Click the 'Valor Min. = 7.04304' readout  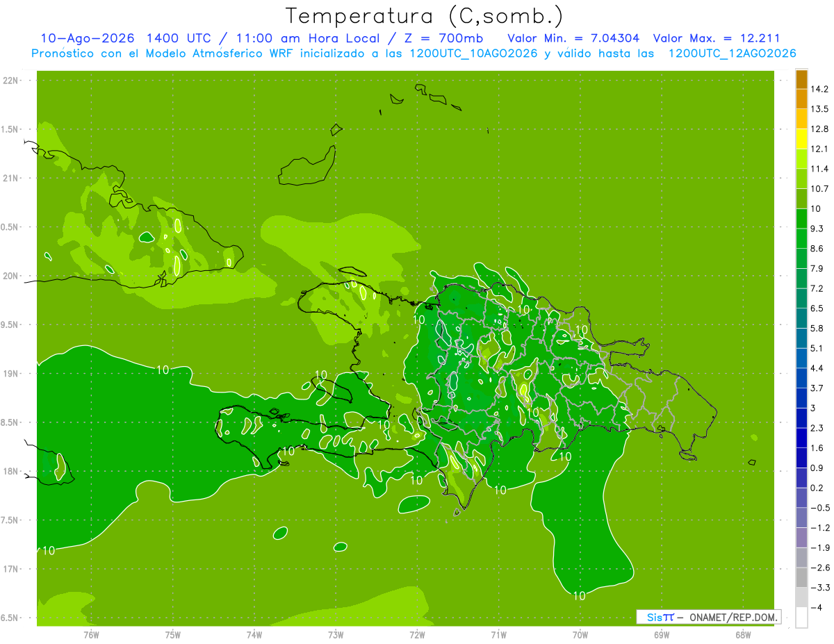pos(573,38)
